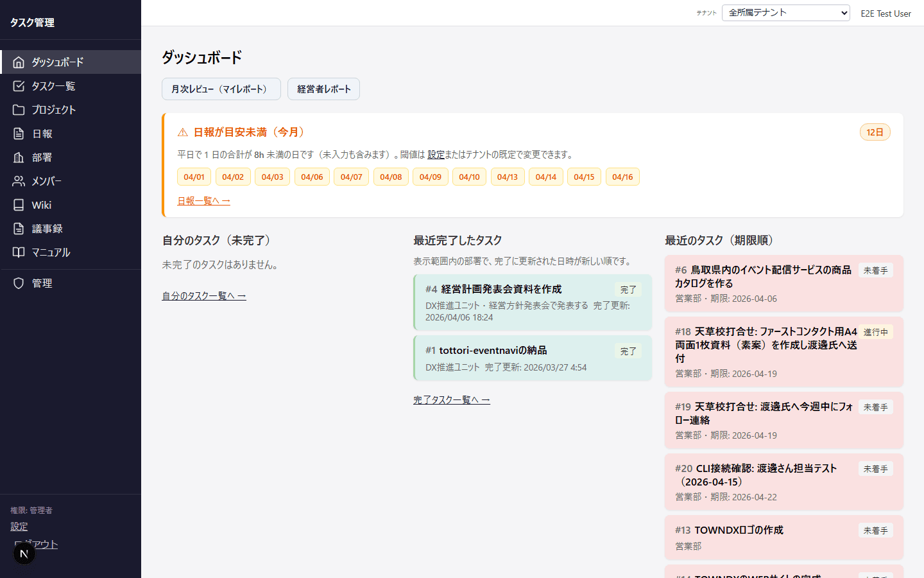Click the Dashboard home icon in sidebar
The height and width of the screenshot is (578, 924).
click(19, 62)
